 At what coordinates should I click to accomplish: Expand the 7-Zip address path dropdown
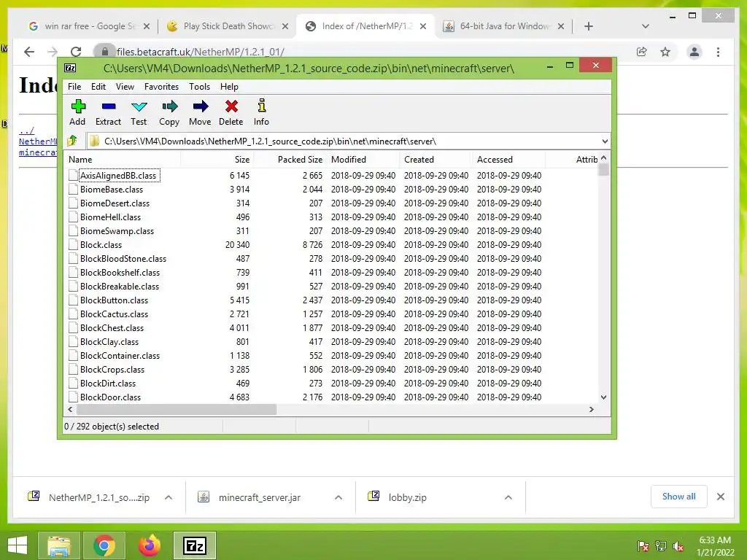pyautogui.click(x=605, y=141)
